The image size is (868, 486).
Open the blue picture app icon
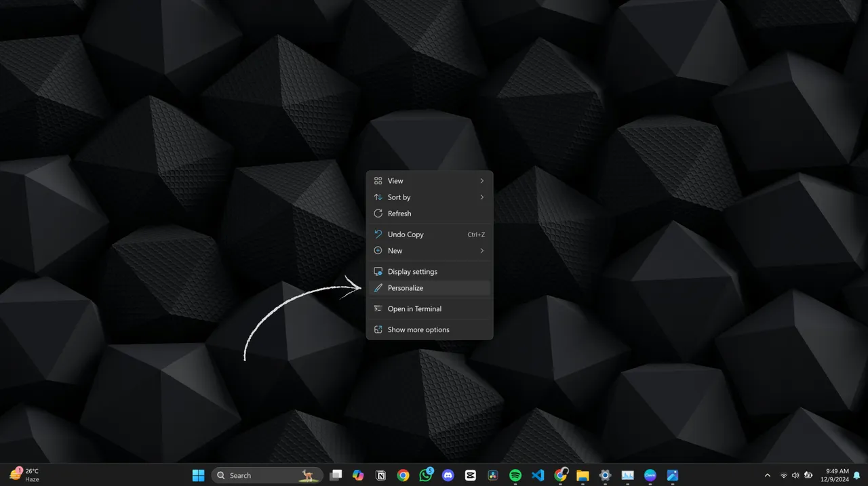coord(673,475)
